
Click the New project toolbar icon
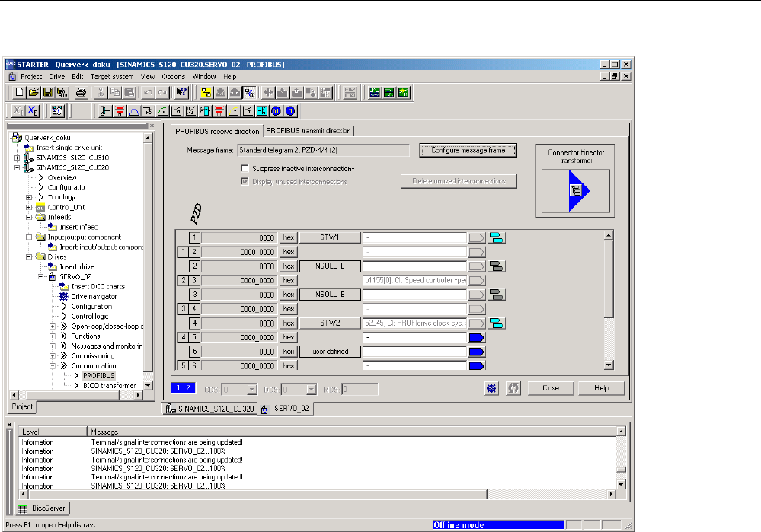tap(19, 92)
